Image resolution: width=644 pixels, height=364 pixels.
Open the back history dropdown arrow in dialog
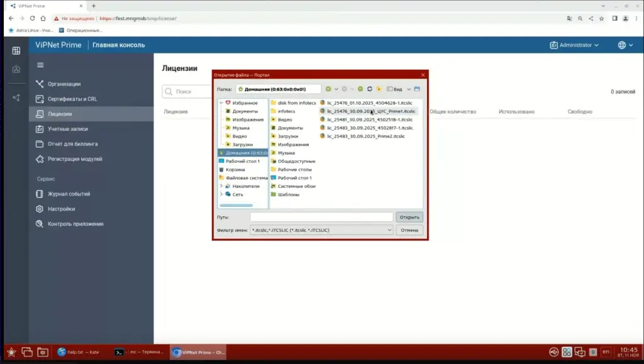point(336,89)
